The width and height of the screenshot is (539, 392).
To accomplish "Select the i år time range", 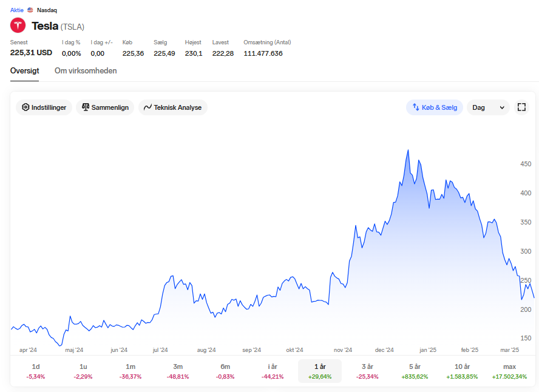I will click(273, 371).
